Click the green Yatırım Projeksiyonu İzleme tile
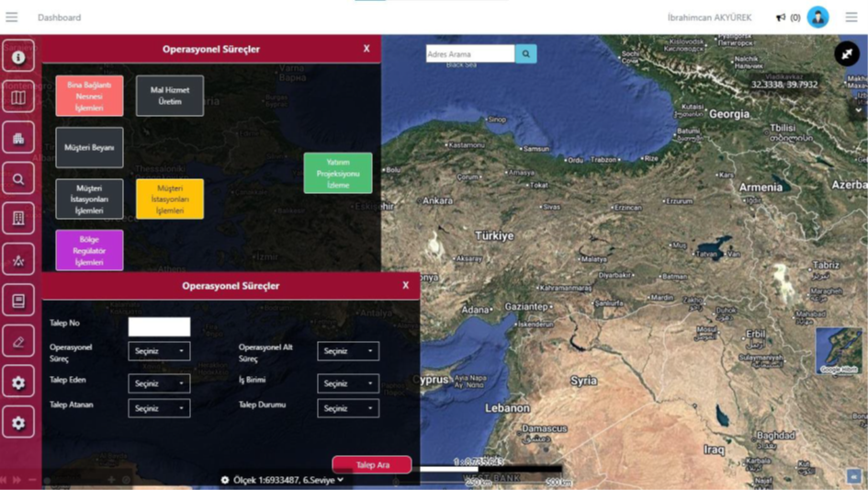 338,173
